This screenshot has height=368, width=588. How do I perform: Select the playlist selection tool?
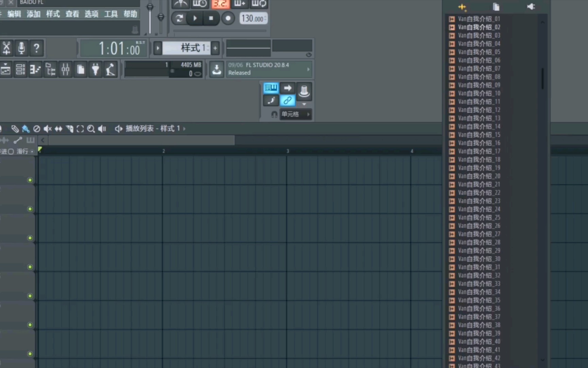[80, 129]
